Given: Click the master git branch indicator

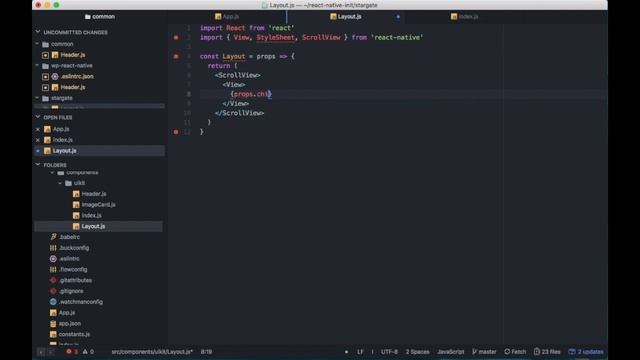Looking at the screenshot, I should click(484, 351).
